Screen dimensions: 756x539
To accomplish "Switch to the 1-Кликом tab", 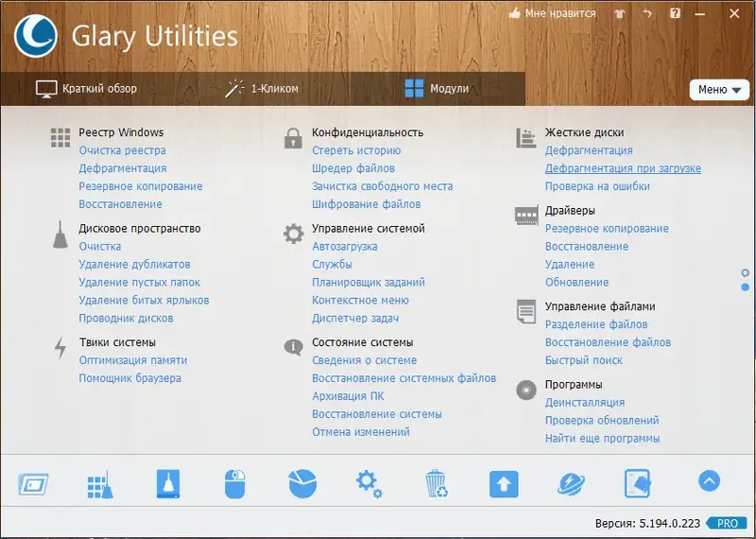I will click(x=262, y=89).
